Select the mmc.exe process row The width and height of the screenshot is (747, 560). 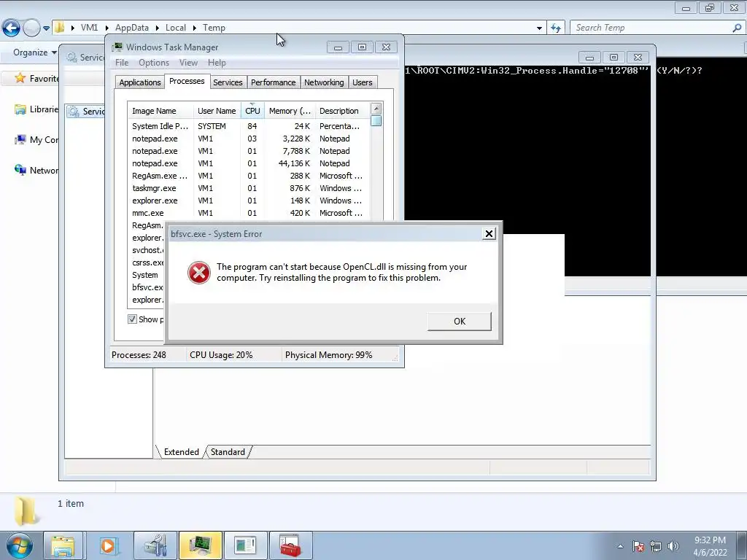coord(248,213)
